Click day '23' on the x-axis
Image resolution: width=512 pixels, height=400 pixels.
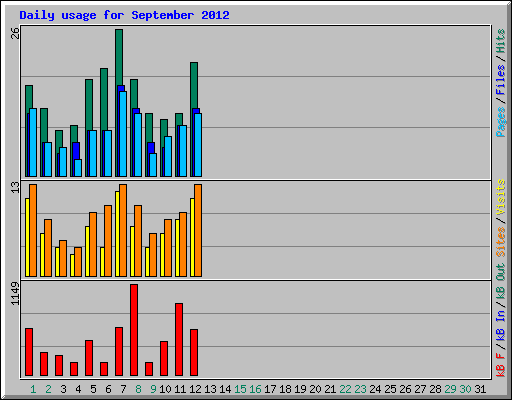pyautogui.click(x=360, y=389)
